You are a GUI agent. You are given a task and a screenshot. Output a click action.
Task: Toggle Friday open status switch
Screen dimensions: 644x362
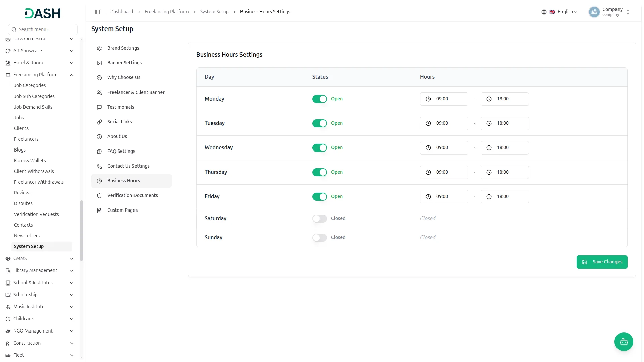point(319,197)
